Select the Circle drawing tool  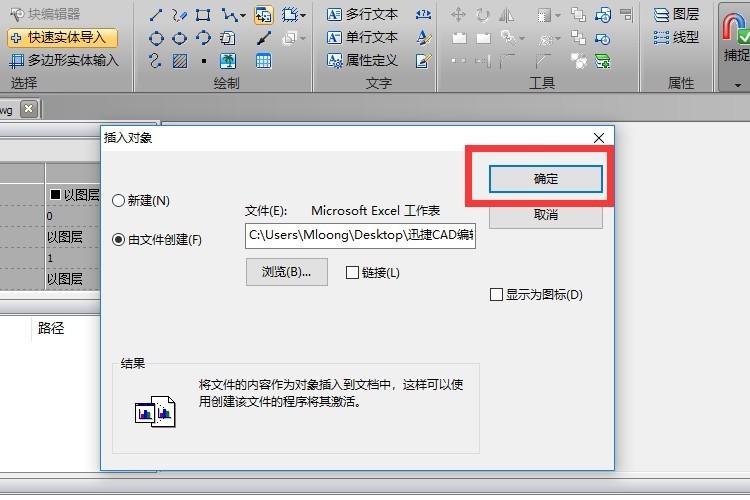[x=156, y=38]
